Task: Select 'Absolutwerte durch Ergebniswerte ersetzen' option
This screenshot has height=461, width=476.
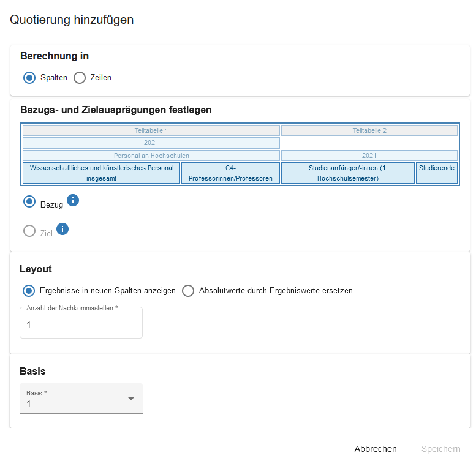Action: (x=188, y=291)
